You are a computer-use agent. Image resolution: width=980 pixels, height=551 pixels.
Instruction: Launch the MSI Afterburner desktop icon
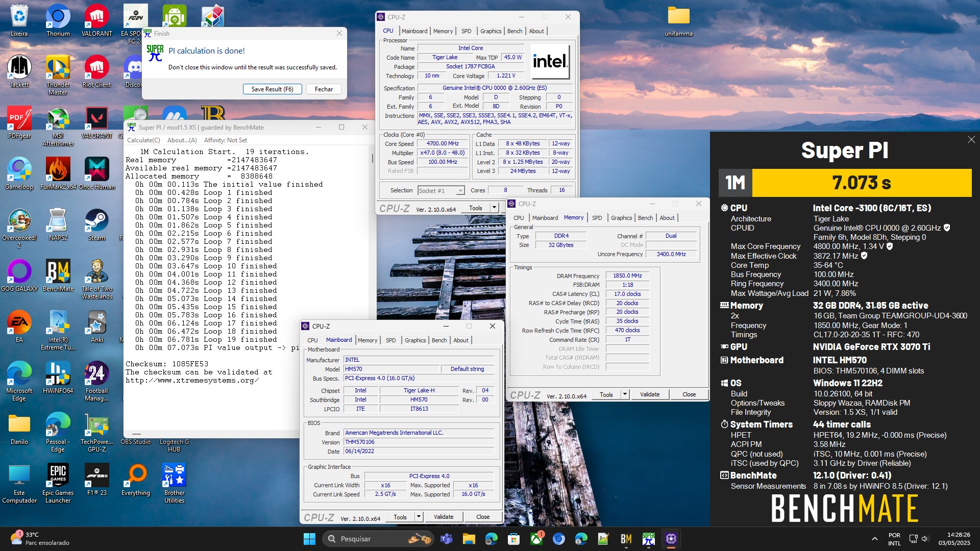58,126
